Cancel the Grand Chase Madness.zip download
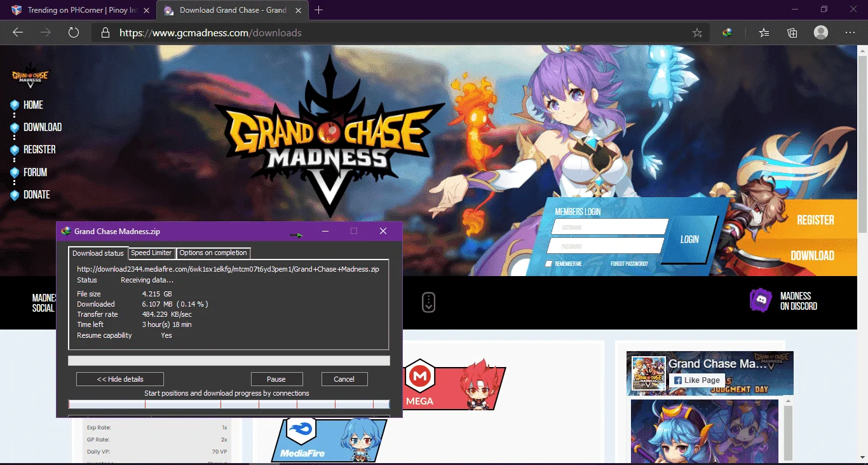 [x=344, y=379]
